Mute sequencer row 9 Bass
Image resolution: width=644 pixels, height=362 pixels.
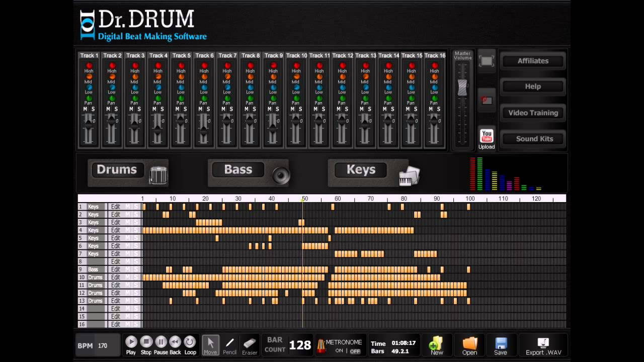pos(128,269)
